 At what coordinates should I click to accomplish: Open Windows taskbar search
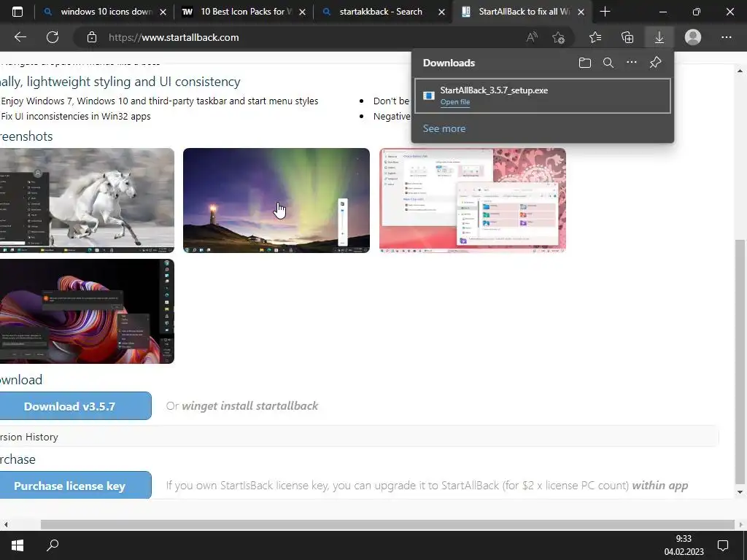point(53,545)
